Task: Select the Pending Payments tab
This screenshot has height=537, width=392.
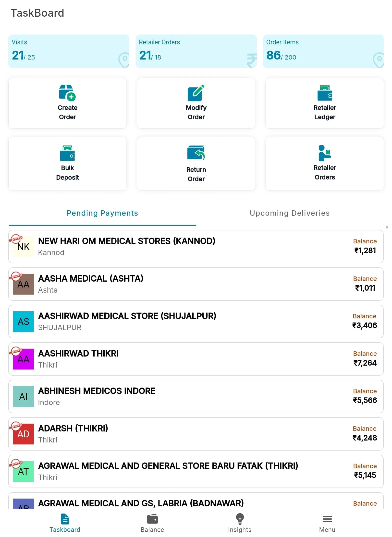Action: [102, 213]
